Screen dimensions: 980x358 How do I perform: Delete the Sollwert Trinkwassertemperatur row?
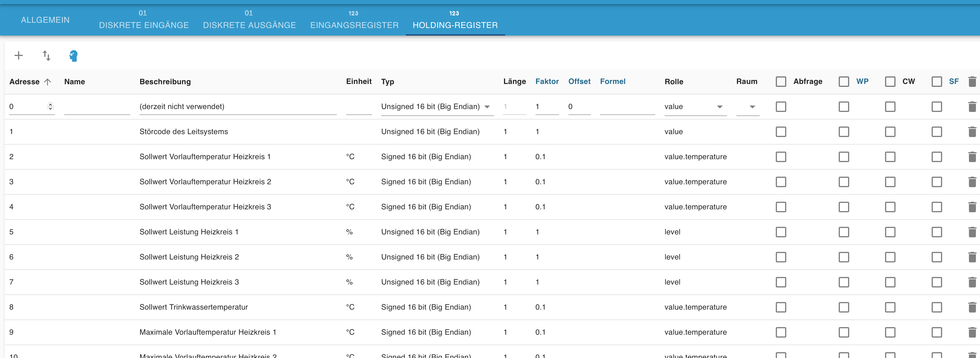pyautogui.click(x=972, y=307)
